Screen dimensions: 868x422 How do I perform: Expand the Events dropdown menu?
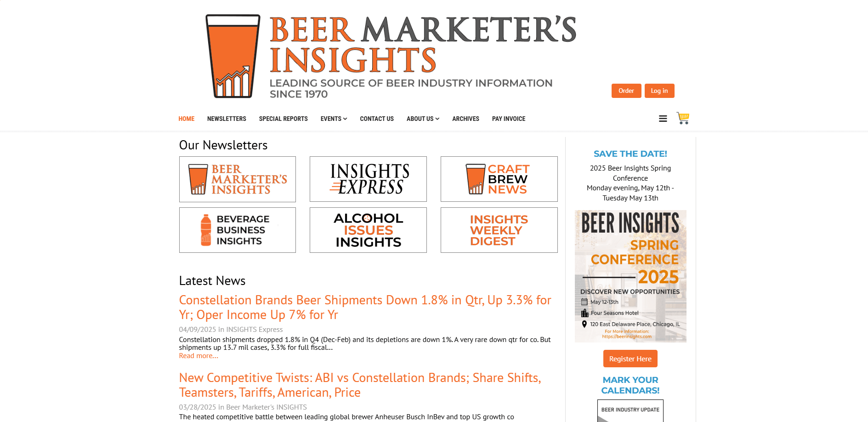[334, 119]
